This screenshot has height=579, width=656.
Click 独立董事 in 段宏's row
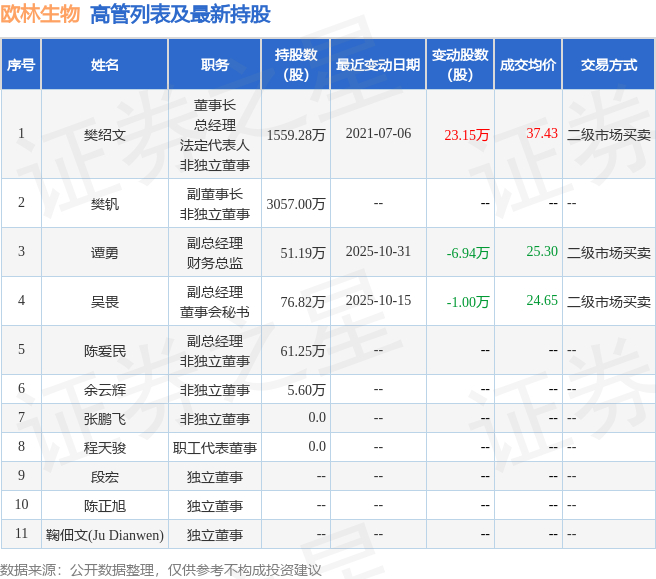tap(215, 477)
